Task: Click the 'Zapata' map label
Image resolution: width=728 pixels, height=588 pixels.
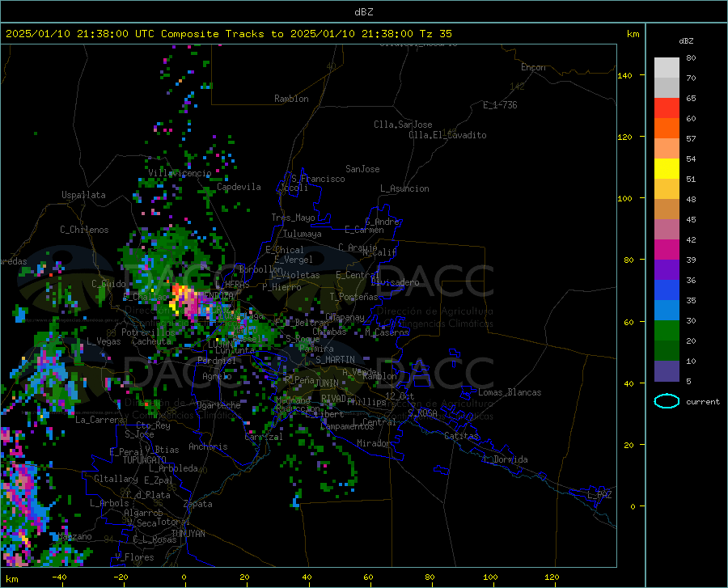Action: click(x=198, y=504)
